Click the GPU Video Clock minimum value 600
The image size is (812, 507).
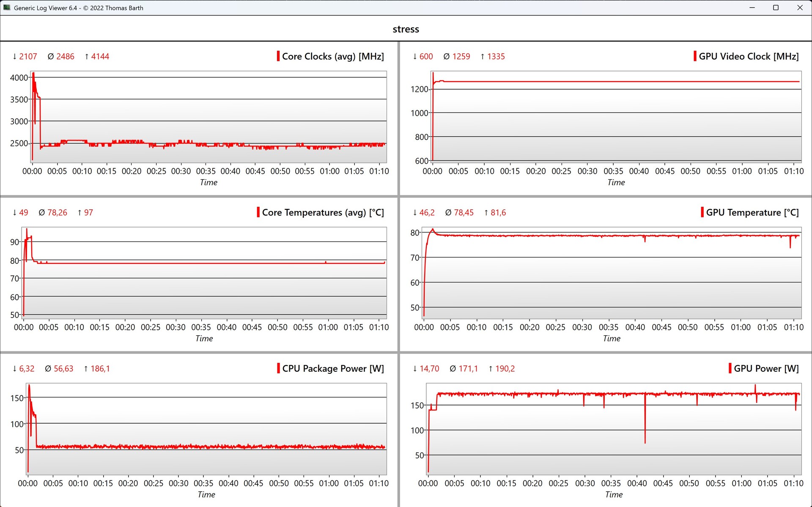(x=426, y=57)
